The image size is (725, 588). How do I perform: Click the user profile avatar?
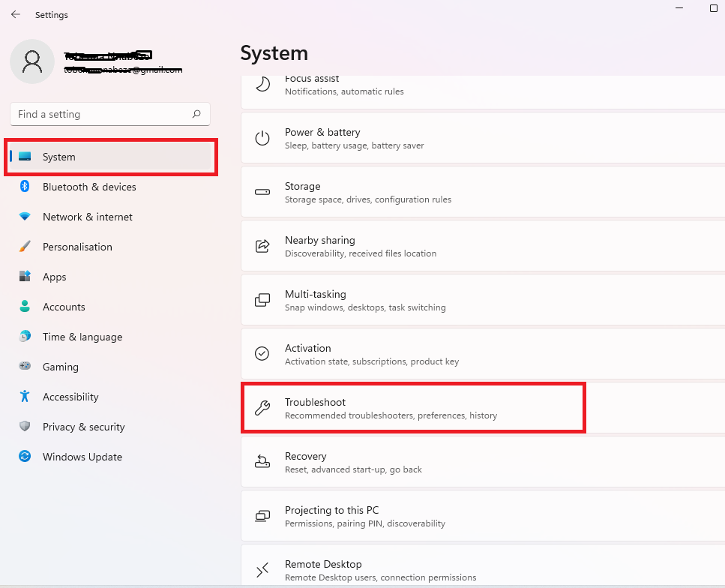(32, 61)
